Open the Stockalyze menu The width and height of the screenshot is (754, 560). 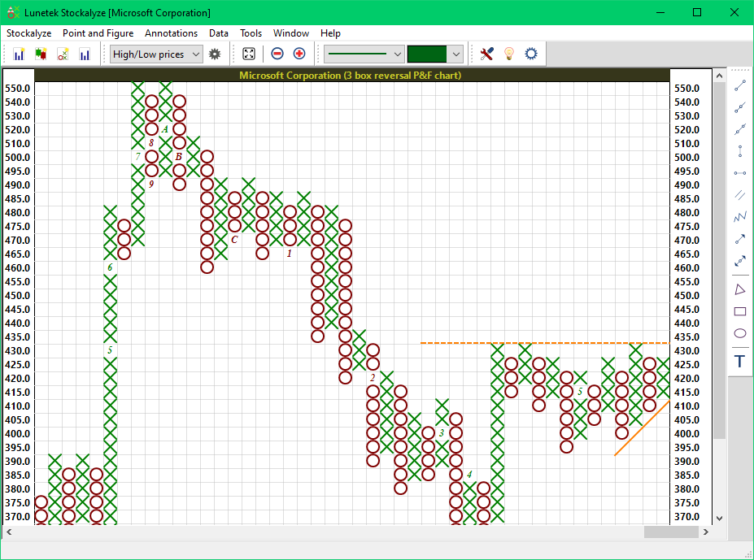(28, 33)
